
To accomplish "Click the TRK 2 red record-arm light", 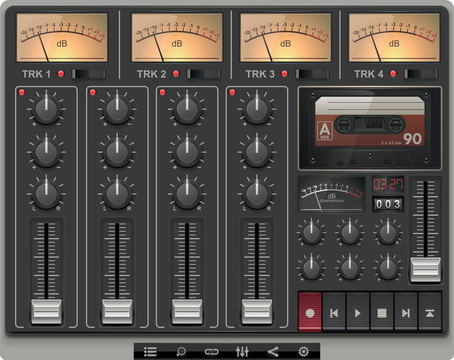I will (x=176, y=74).
